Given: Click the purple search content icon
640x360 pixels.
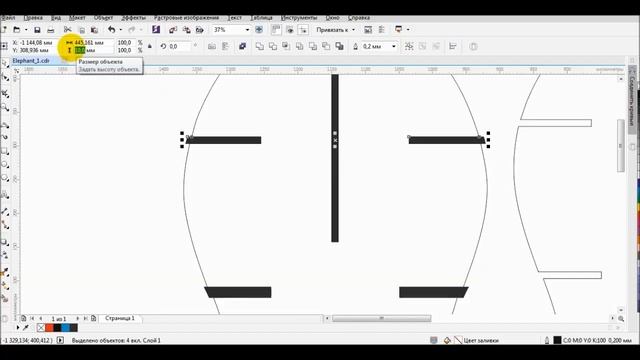Looking at the screenshot, I should click(x=156, y=29).
